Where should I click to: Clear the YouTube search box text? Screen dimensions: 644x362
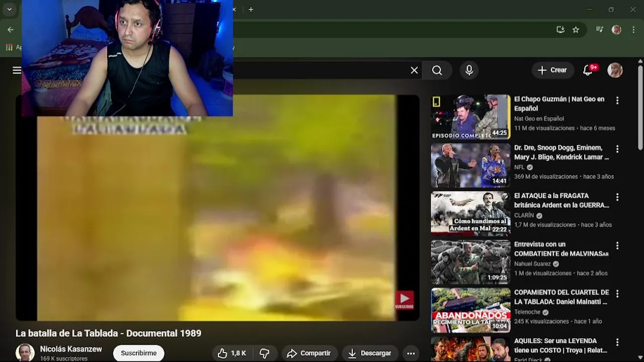pyautogui.click(x=414, y=70)
